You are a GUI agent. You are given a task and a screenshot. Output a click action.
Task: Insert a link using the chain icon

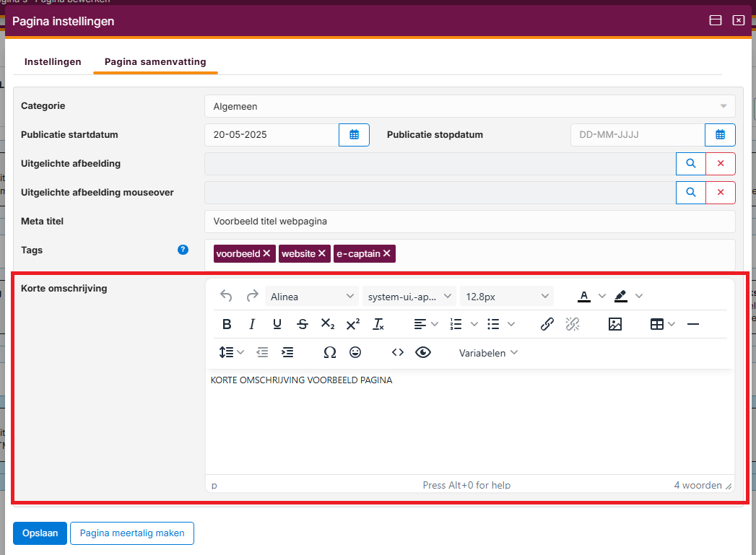coord(547,325)
